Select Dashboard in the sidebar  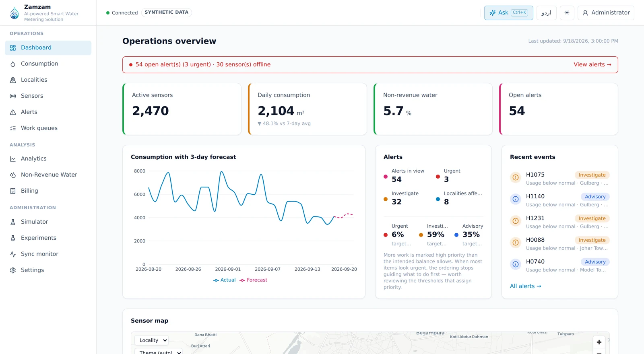[x=48, y=48]
